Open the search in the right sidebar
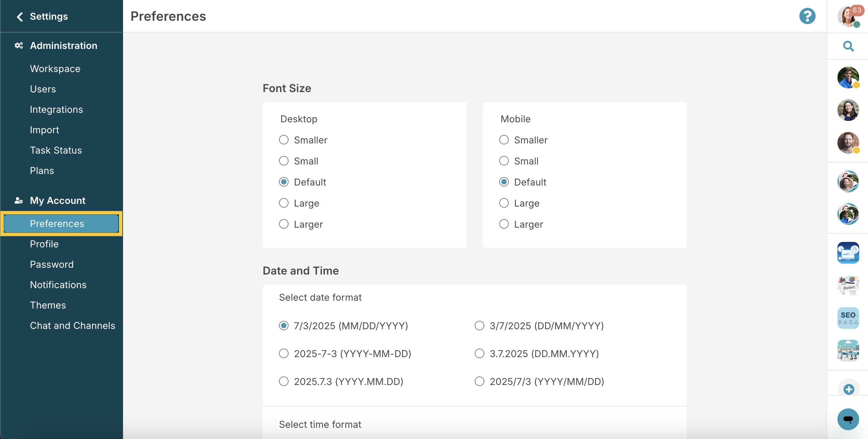 coord(848,46)
